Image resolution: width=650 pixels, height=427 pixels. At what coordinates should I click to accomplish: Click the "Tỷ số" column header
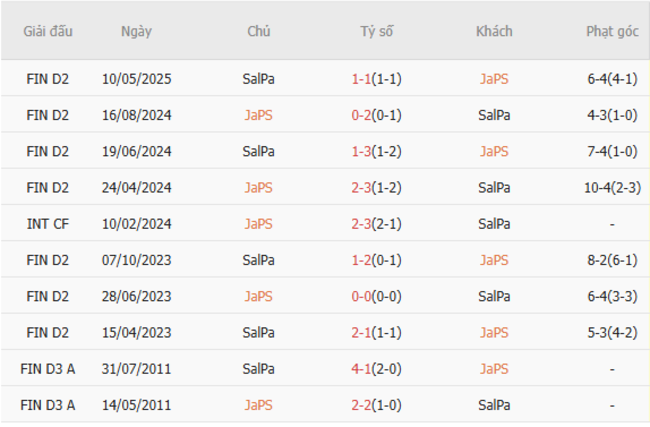(377, 31)
